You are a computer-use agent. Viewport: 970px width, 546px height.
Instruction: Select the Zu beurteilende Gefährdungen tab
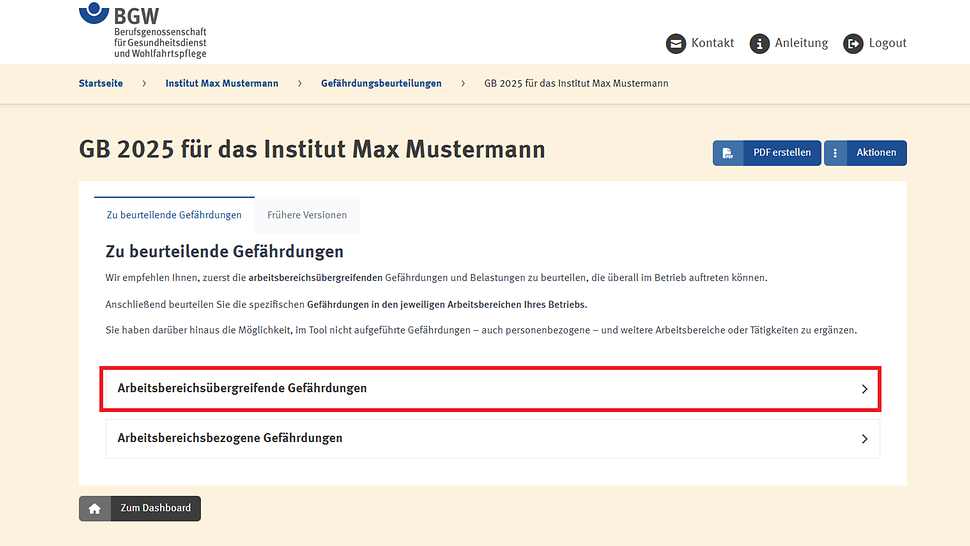174,215
